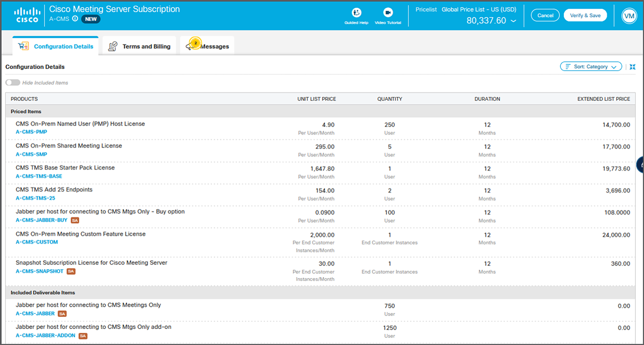Click extended price 17,700.00

point(616,147)
